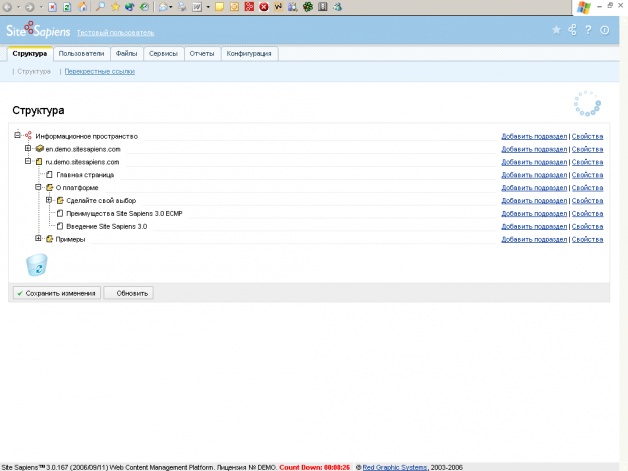Click the Сохранить изменения button
The height and width of the screenshot is (471, 628).
click(x=56, y=293)
